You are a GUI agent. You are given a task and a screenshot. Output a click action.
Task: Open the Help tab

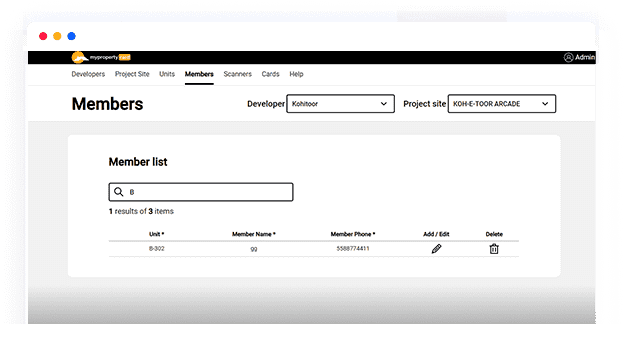296,74
